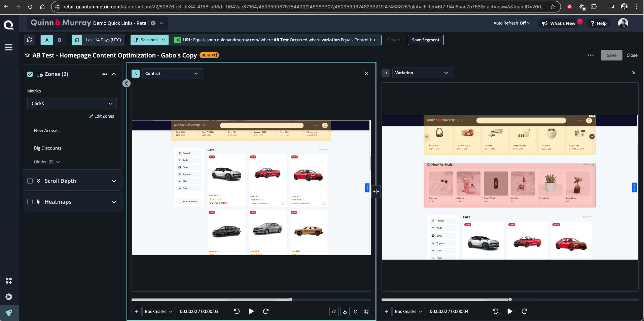This screenshot has height=321, width=644.
Task: Open Control replay settings gear
Action: tap(356, 312)
